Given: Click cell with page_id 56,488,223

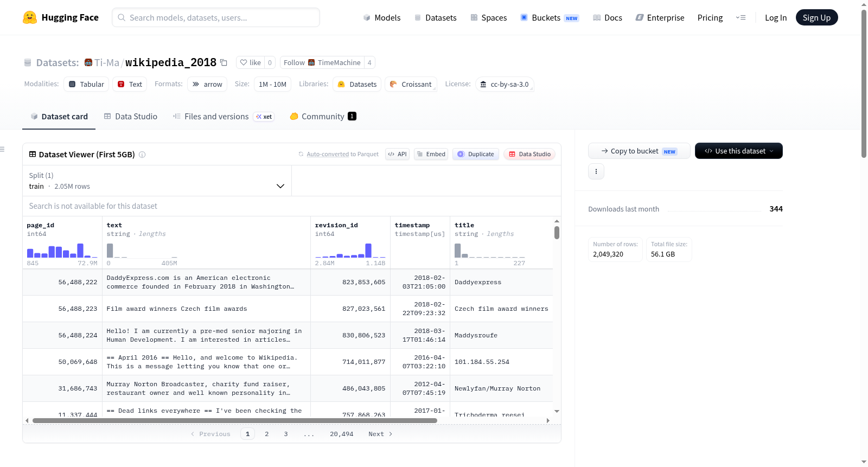Looking at the screenshot, I should [x=62, y=309].
